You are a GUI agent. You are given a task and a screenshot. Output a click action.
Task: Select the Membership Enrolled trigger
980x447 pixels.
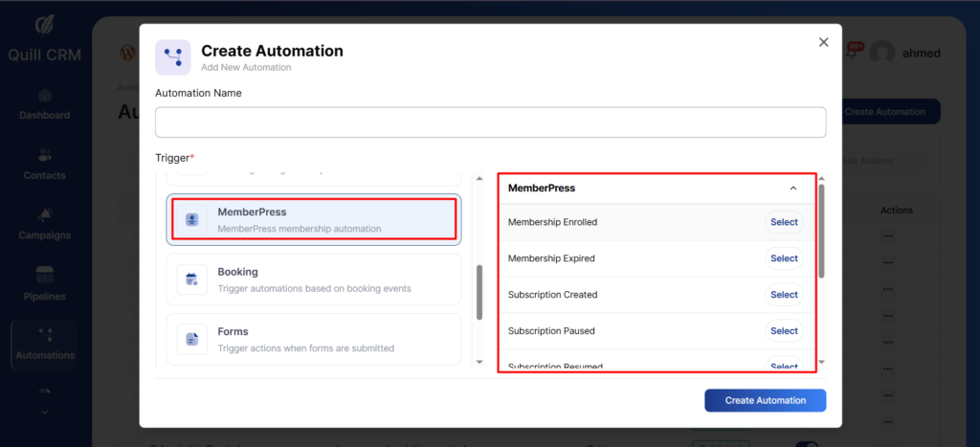coord(784,222)
